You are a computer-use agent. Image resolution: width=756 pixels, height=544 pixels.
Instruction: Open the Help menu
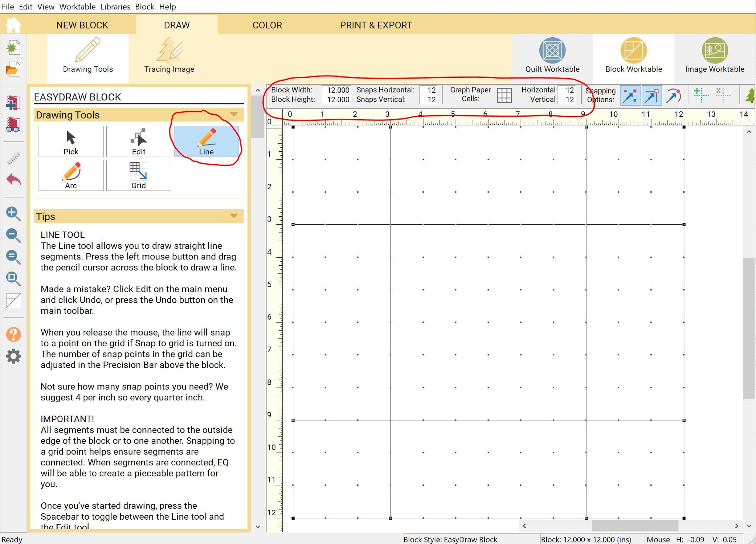tap(168, 7)
